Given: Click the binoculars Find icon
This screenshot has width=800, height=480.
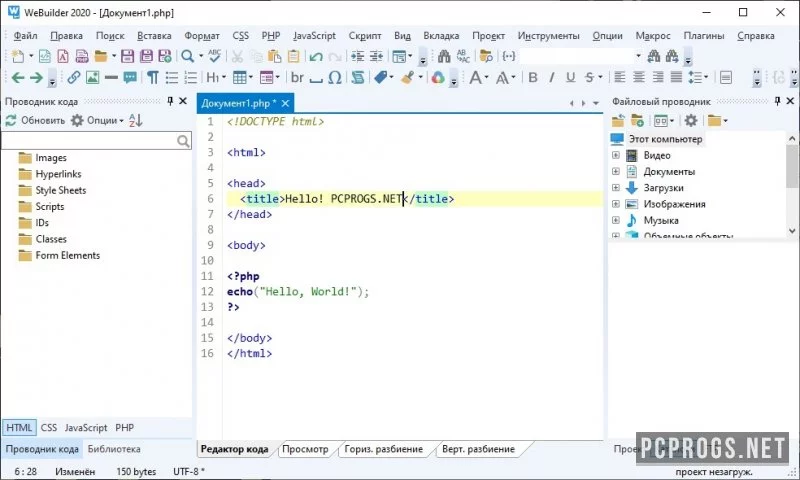Looking at the screenshot, I should (x=444, y=56).
